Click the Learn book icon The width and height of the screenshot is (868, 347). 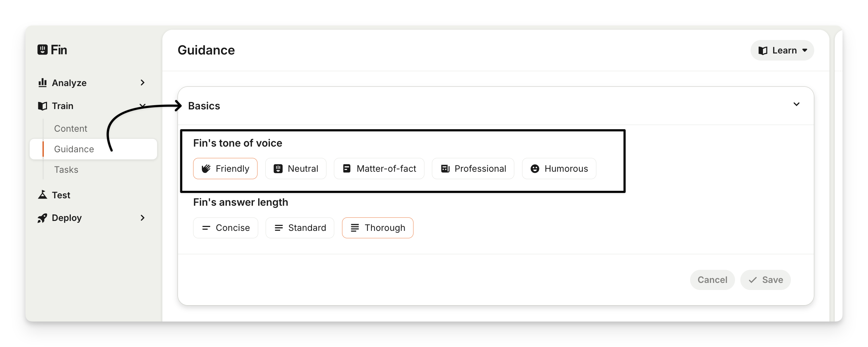point(763,51)
